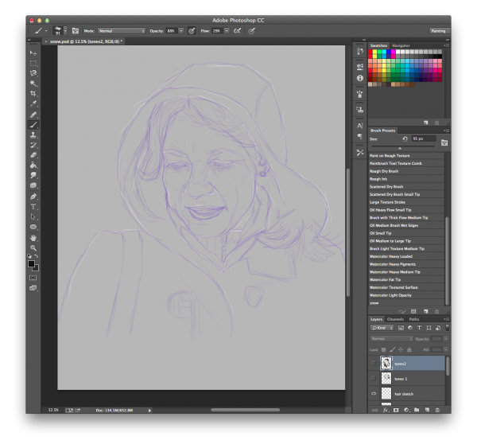477x448 pixels.
Task: Show the tones 1 layer visibility
Action: point(374,379)
